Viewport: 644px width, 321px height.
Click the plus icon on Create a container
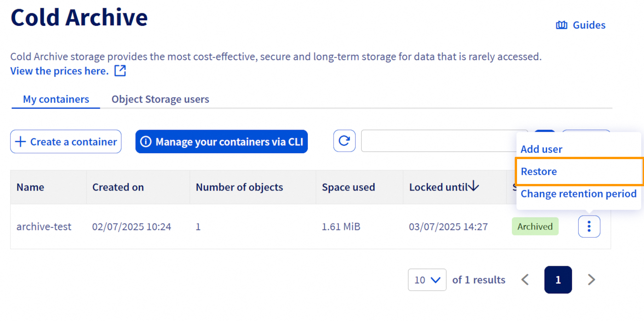click(20, 141)
